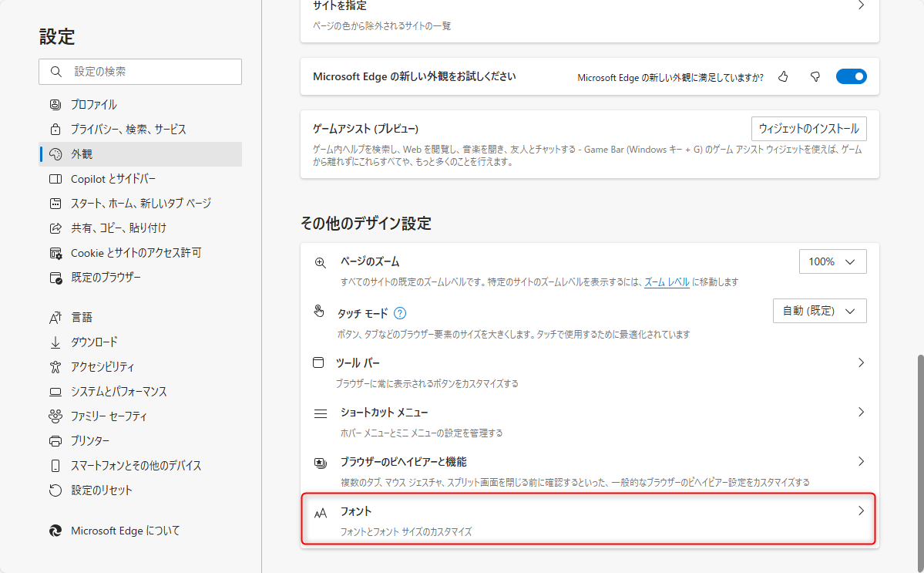Viewport: 924px width, 573px height.
Task: Click the sidebar panel icon beside Copilot とサイドバー
Action: click(x=55, y=179)
